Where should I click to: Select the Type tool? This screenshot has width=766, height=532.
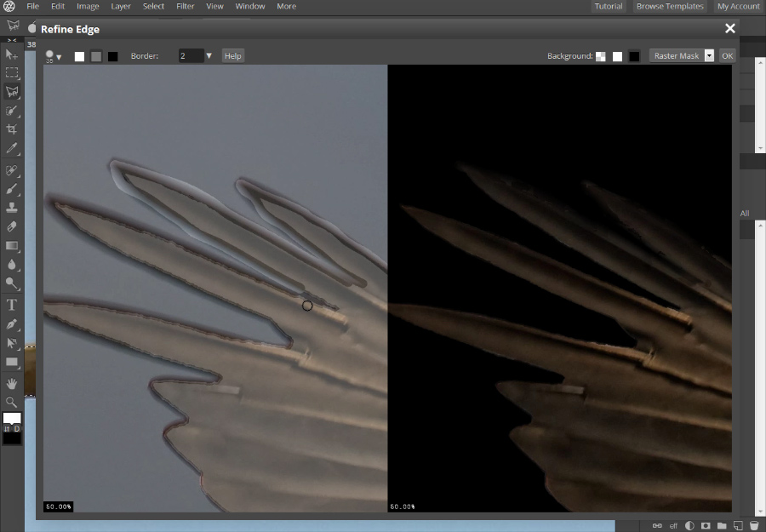[12, 305]
